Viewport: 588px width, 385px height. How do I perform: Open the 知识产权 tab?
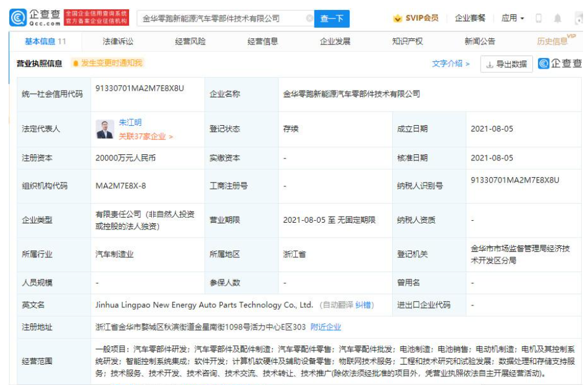[x=407, y=41]
